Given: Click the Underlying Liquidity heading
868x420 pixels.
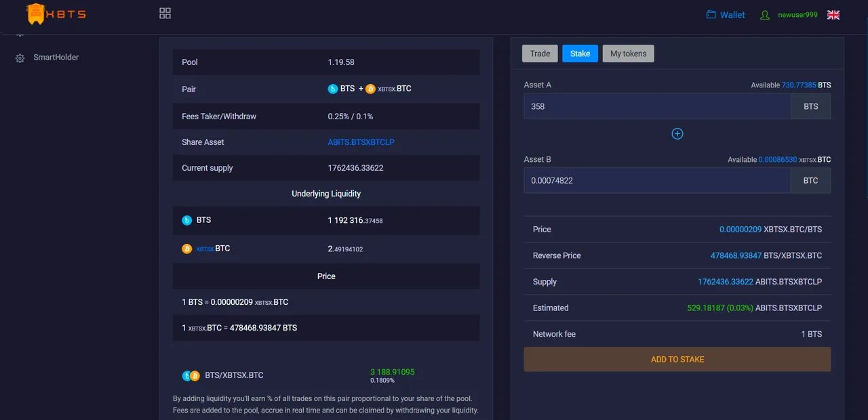Looking at the screenshot, I should coord(326,194).
